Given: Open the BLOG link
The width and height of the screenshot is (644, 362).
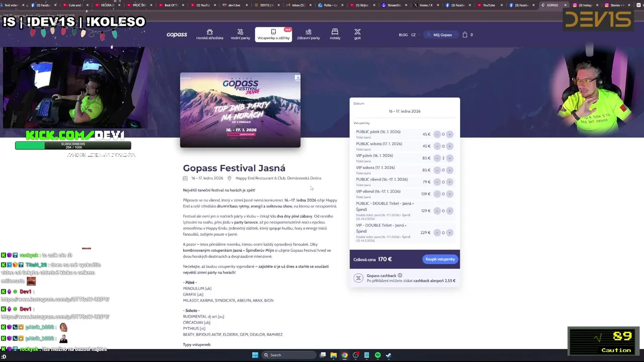Looking at the screenshot, I should 403,35.
